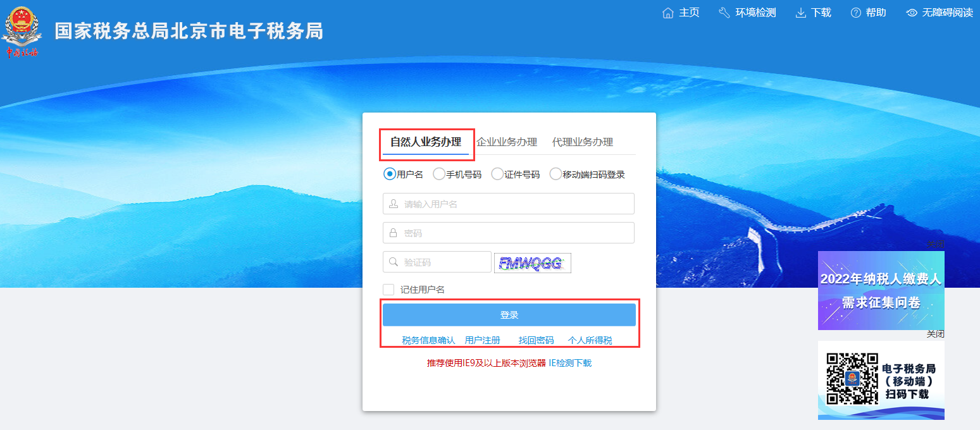
Task: Open the 环境检测 wrench icon
Action: point(724,13)
